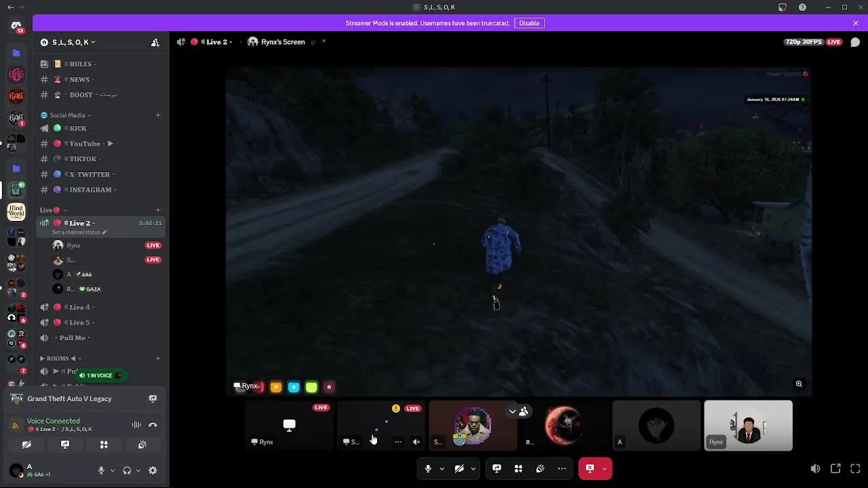Open the Find World server icon
Viewport: 868px width, 488px height.
click(16, 211)
